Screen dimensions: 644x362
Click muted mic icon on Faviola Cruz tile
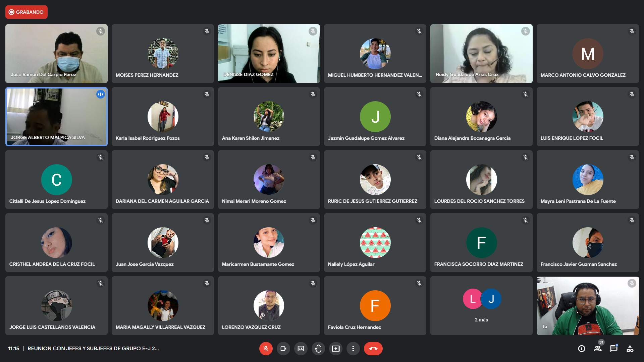419,283
